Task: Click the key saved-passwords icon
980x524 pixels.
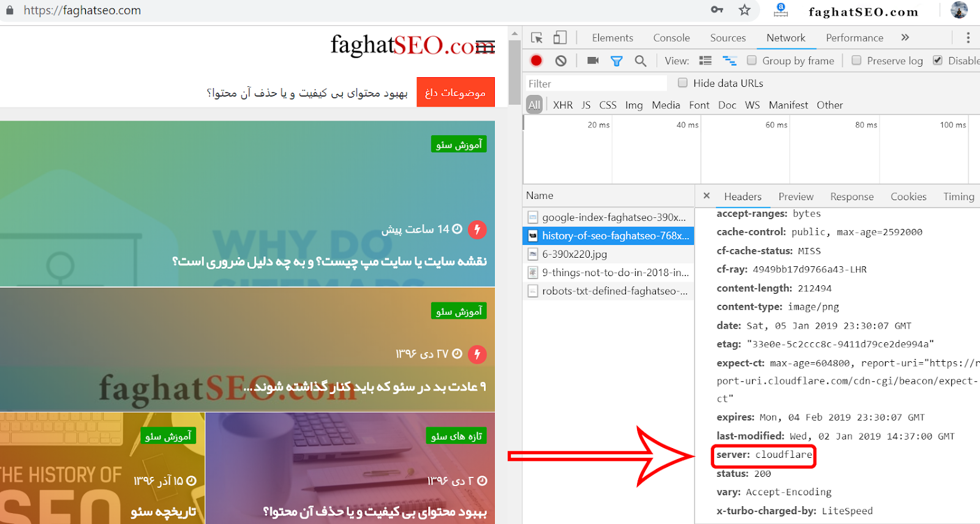Action: coord(717,10)
